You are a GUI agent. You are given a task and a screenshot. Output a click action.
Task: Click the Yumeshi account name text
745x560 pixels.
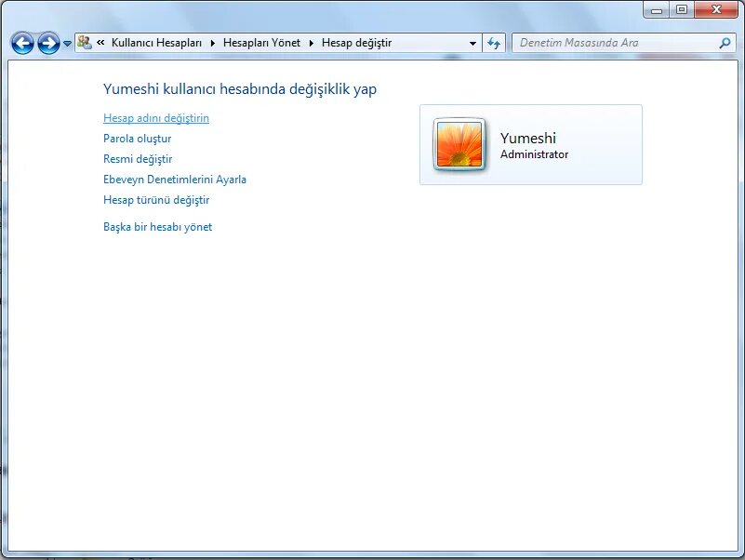(528, 138)
